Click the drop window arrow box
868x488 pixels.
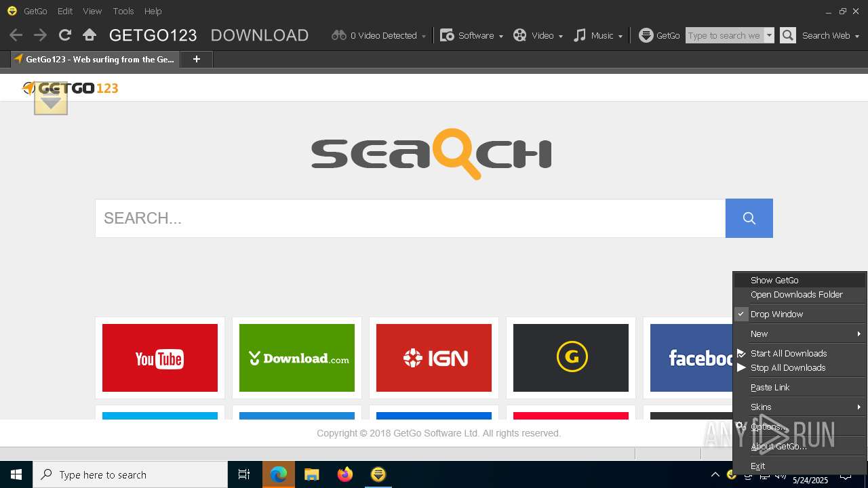(51, 98)
